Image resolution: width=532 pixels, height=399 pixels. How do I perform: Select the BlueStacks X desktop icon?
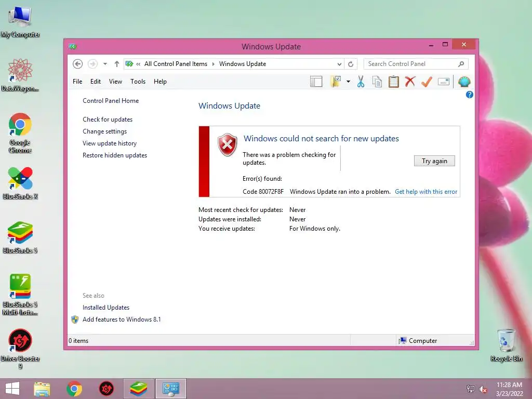[x=20, y=183]
